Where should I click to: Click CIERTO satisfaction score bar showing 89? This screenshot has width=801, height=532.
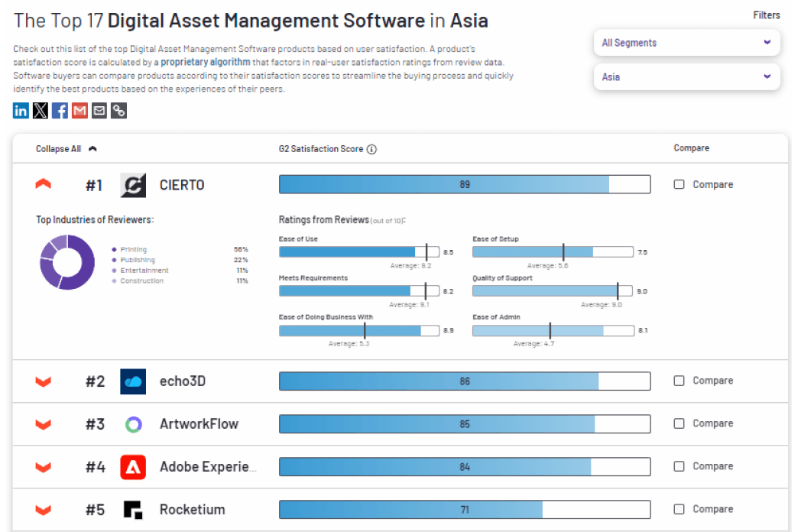coord(465,184)
